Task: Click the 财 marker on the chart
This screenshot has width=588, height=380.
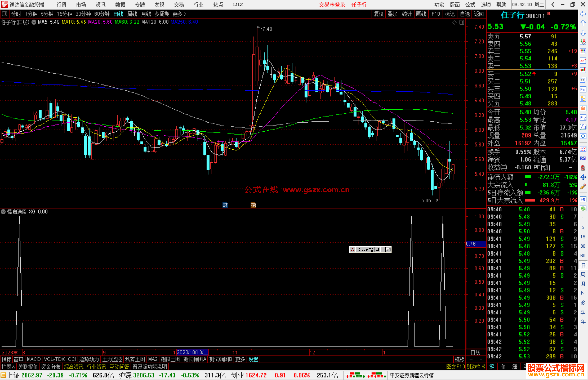Action: (x=225, y=205)
